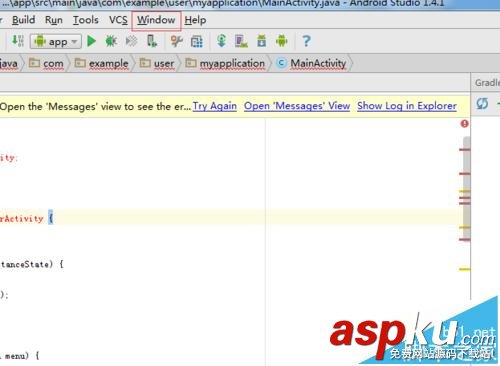
Task: Open the AVD Manager icon
Action: (x=241, y=41)
